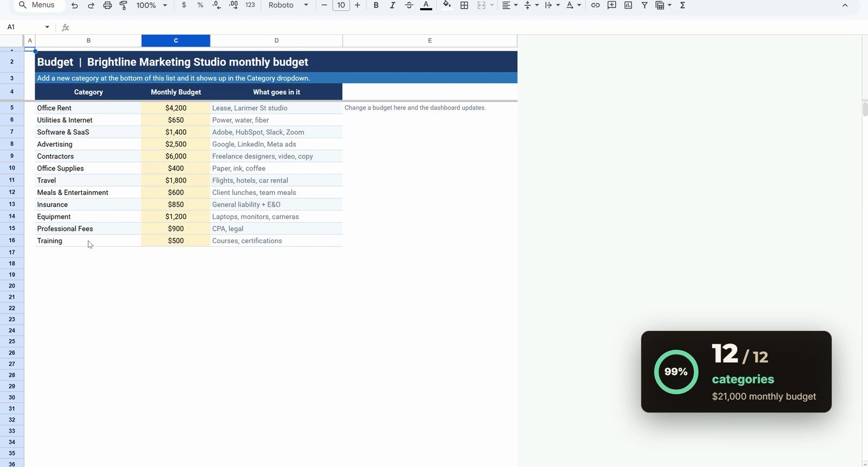This screenshot has height=467, width=868.
Task: Open the Functions sigma menu
Action: (682, 5)
